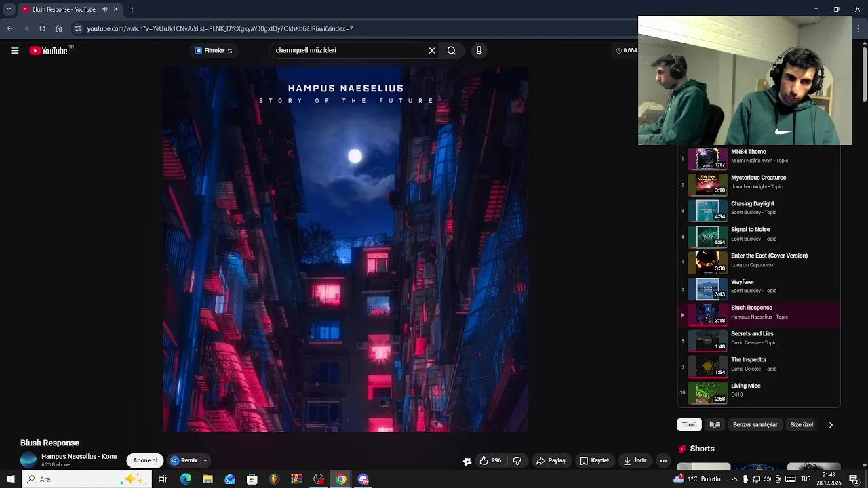Image resolution: width=868 pixels, height=488 pixels.
Task: Show hidden system tray icons
Action: [734, 479]
